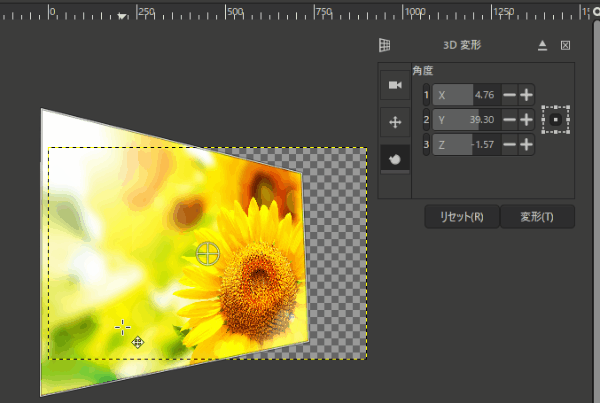Click the 角度 label
600x403 pixels.
pyautogui.click(x=423, y=71)
